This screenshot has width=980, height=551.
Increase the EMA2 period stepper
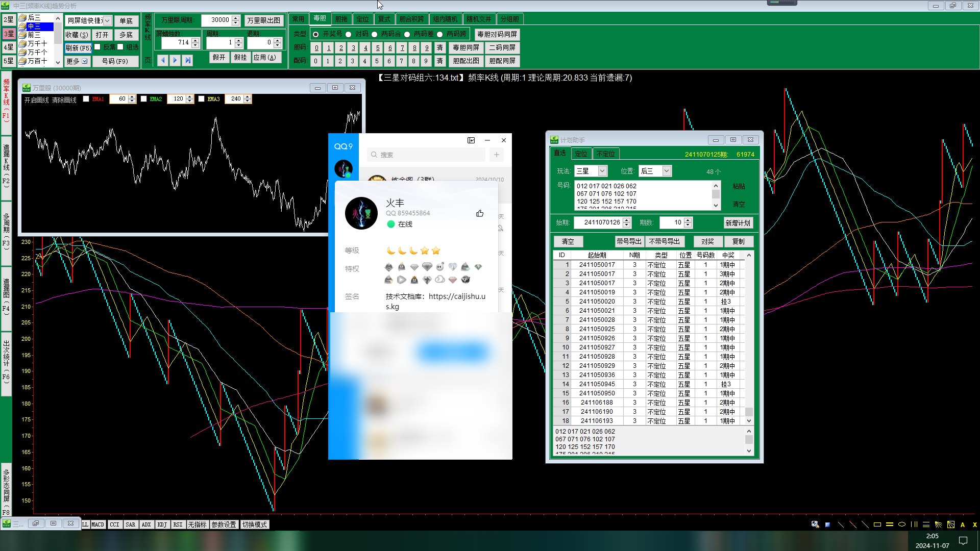coord(189,96)
